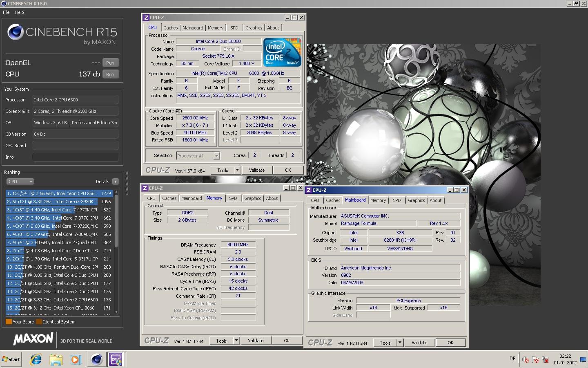Click the Identical System brown legend swatch
588x368 pixels.
tap(39, 322)
